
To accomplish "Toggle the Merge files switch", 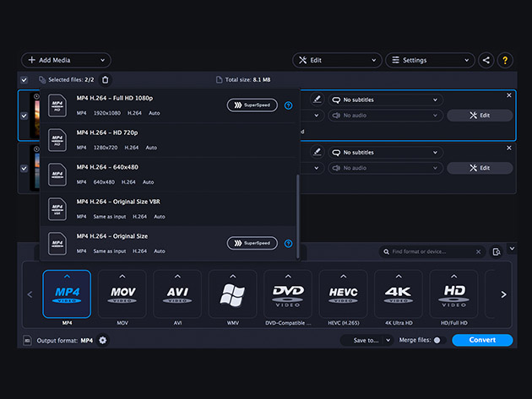I will [439, 340].
